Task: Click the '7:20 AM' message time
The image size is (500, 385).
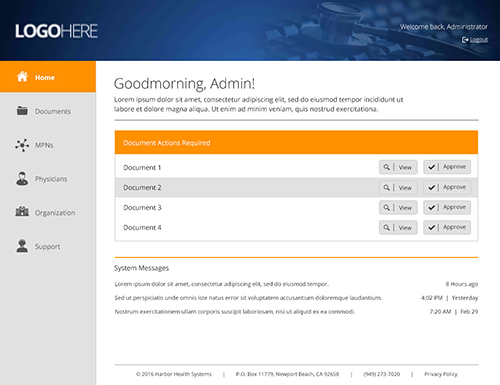Action: coord(440,312)
